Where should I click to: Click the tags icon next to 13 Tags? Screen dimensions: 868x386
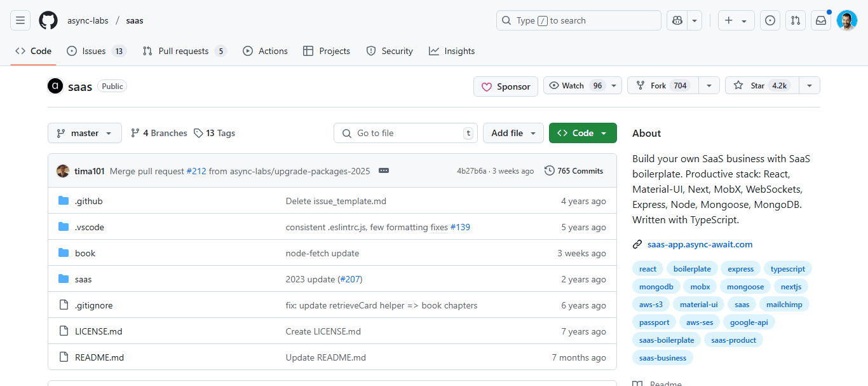[199, 133]
